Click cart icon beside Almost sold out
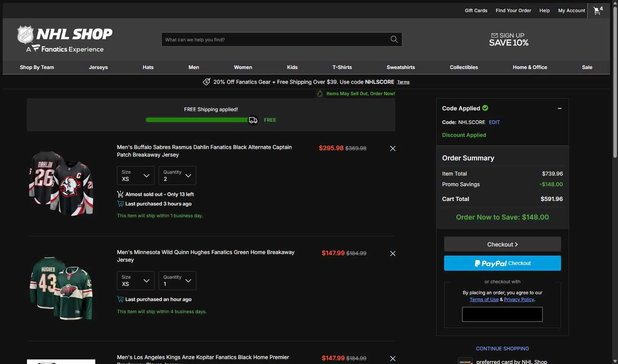 tap(120, 194)
